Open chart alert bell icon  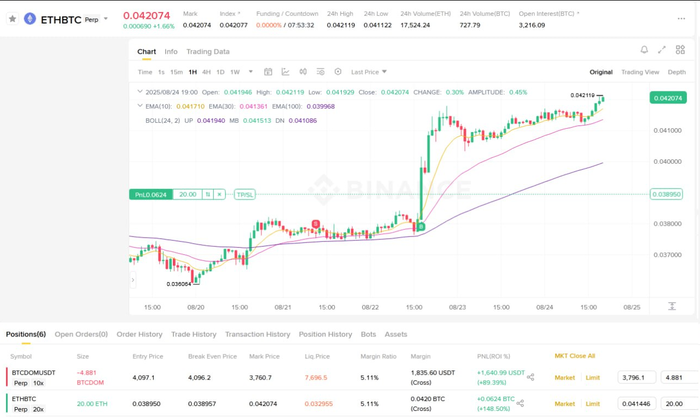click(x=644, y=50)
